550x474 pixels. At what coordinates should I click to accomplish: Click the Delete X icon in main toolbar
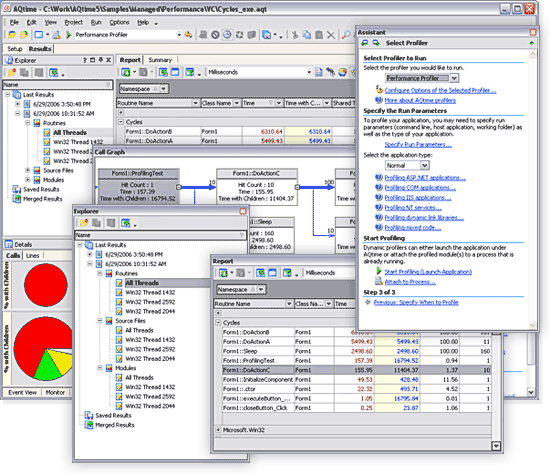coord(331,35)
